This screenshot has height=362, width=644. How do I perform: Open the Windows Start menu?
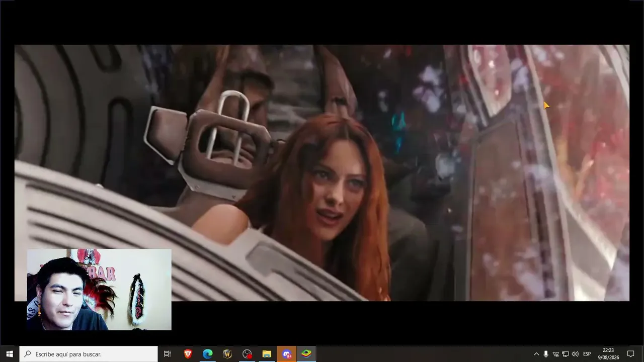tap(10, 354)
